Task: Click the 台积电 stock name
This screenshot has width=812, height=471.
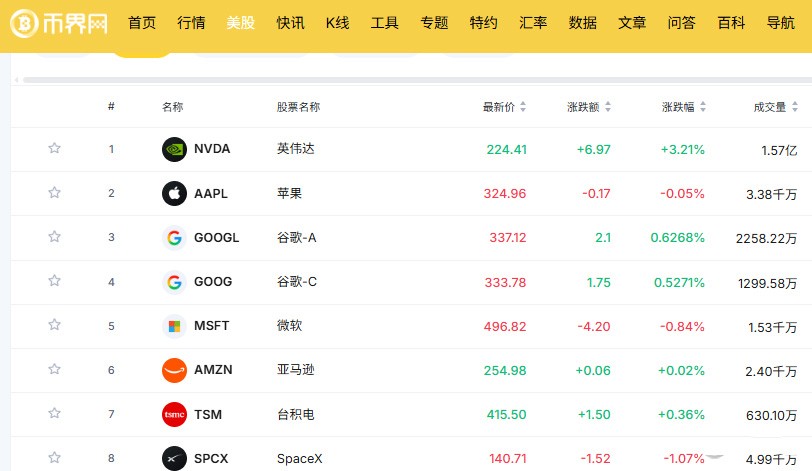Action: pos(295,415)
